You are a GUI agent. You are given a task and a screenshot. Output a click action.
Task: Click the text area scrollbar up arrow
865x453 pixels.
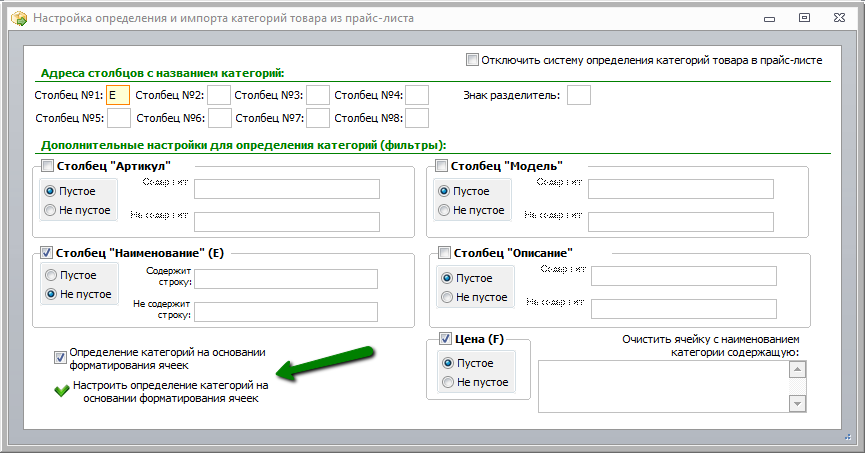tap(798, 369)
